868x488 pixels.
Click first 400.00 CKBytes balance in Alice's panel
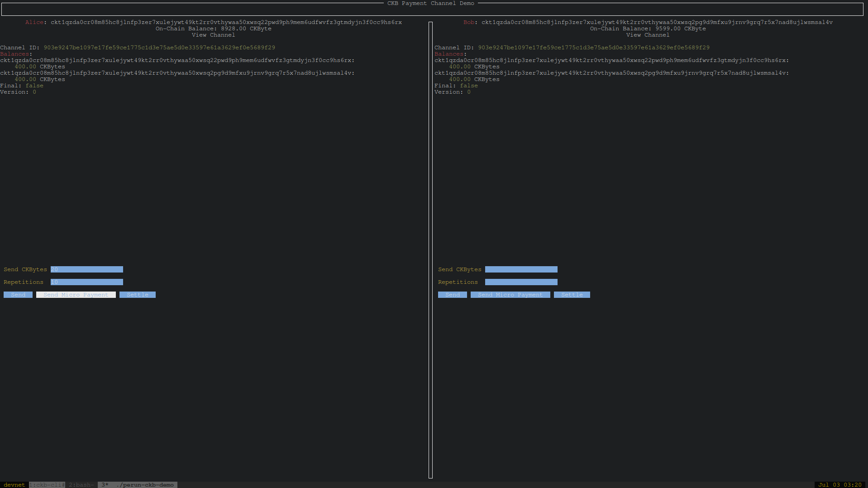pos(40,67)
